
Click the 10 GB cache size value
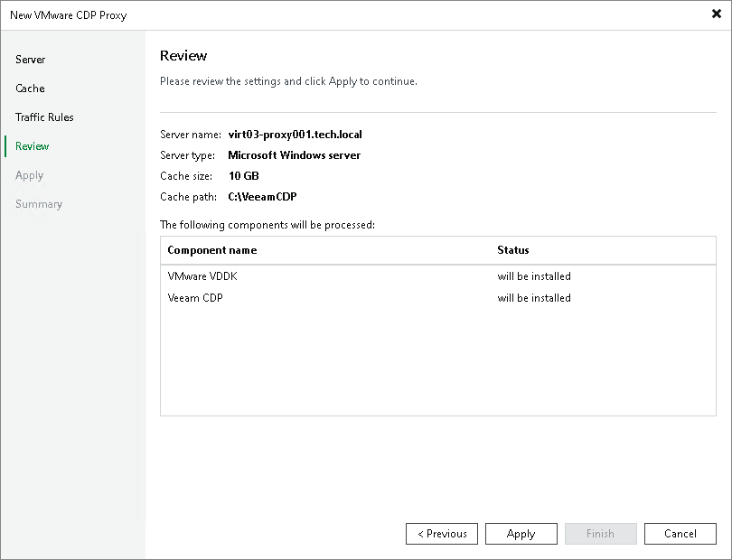(x=244, y=176)
